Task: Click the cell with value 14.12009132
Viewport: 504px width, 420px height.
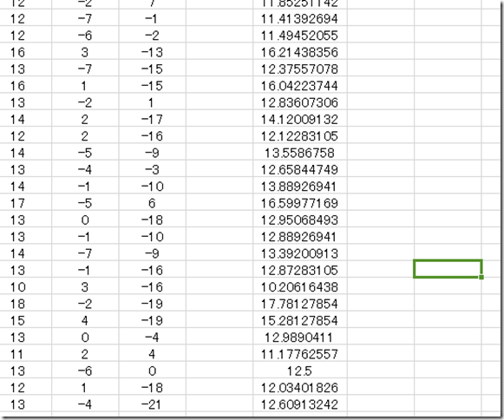Action: (300, 119)
